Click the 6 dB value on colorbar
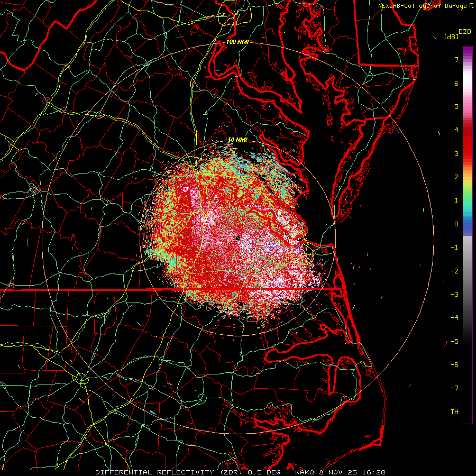Viewport: 476px width, 476px height. (456, 83)
